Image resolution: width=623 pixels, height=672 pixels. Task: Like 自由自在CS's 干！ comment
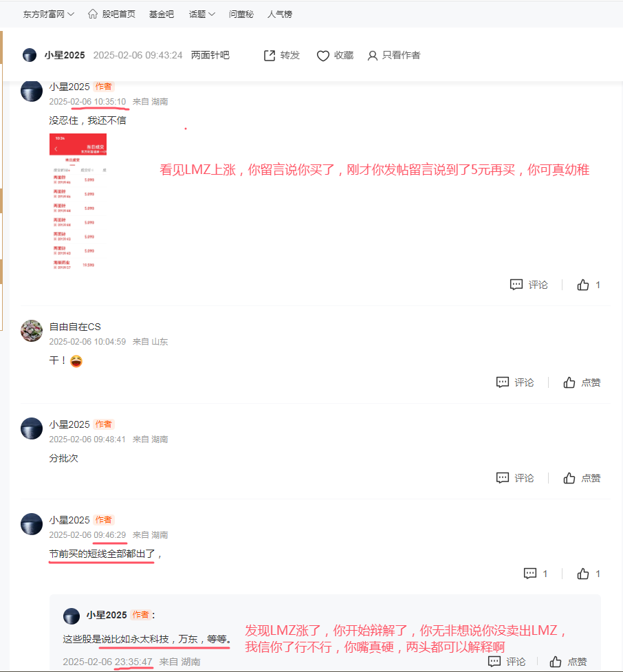click(582, 382)
